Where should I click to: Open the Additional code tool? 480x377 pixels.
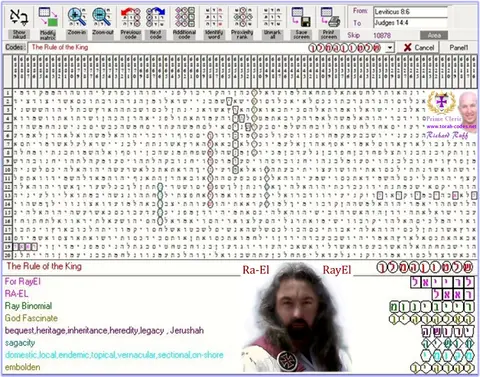pos(184,17)
